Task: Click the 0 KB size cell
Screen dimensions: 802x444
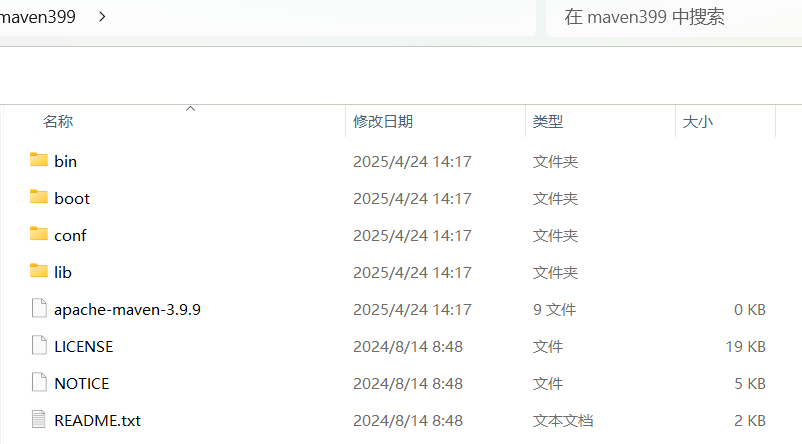Action: click(750, 309)
